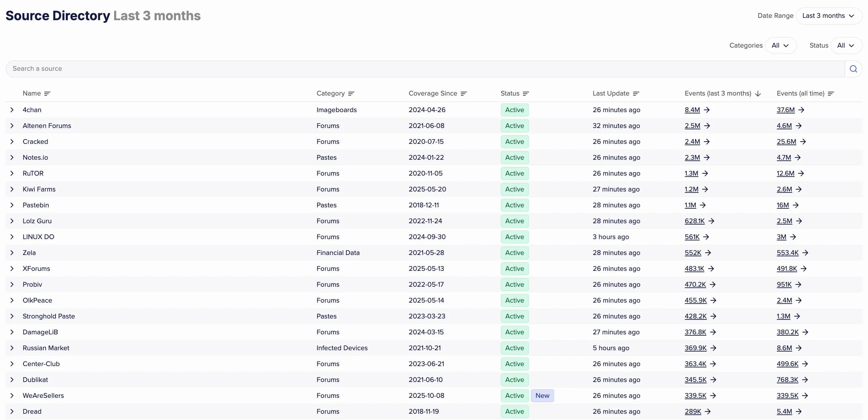Open the Status filter dropdown
The width and height of the screenshot is (868, 420).
click(846, 45)
